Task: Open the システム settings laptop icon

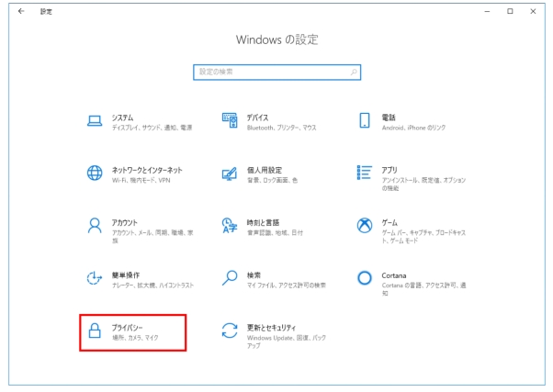Action: coord(94,121)
